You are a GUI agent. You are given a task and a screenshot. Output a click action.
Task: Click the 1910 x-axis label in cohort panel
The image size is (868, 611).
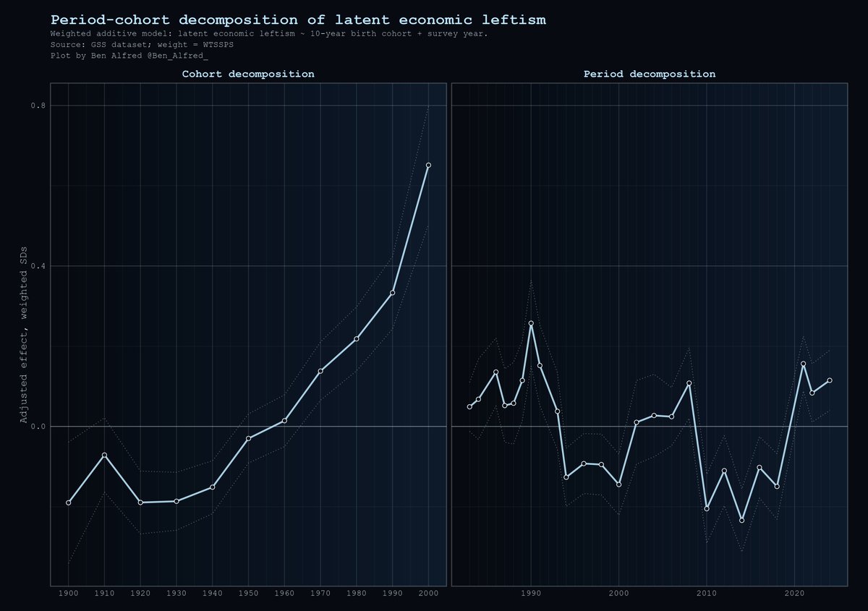pos(104,593)
